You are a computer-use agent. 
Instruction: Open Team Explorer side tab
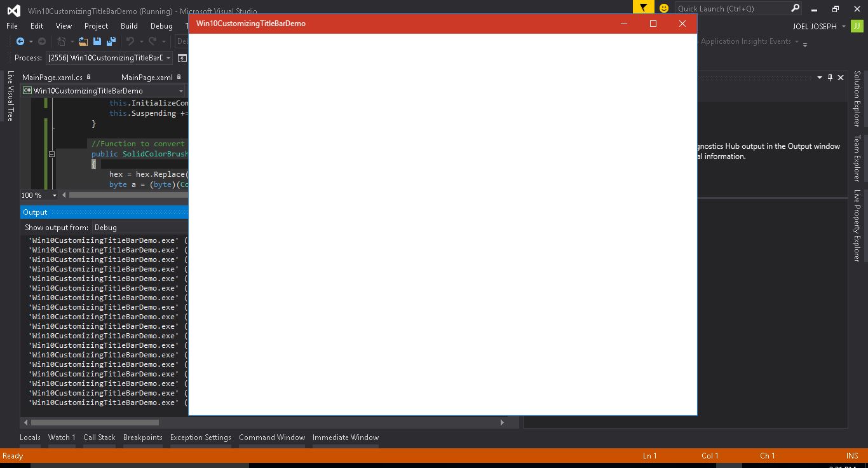(857, 158)
